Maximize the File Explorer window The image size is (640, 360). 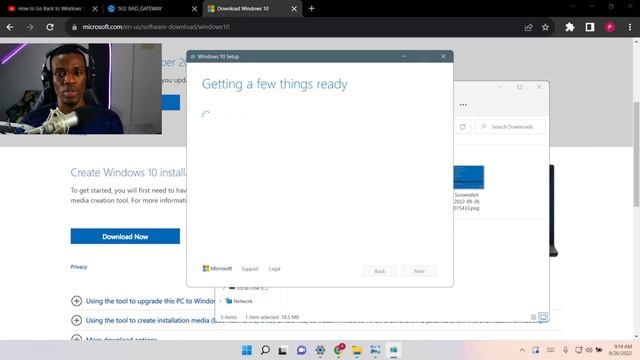[520, 87]
